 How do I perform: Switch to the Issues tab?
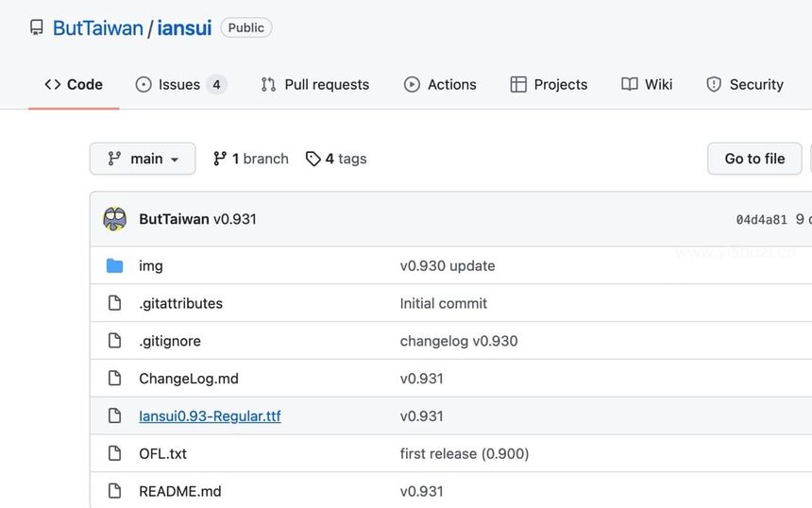point(180,84)
